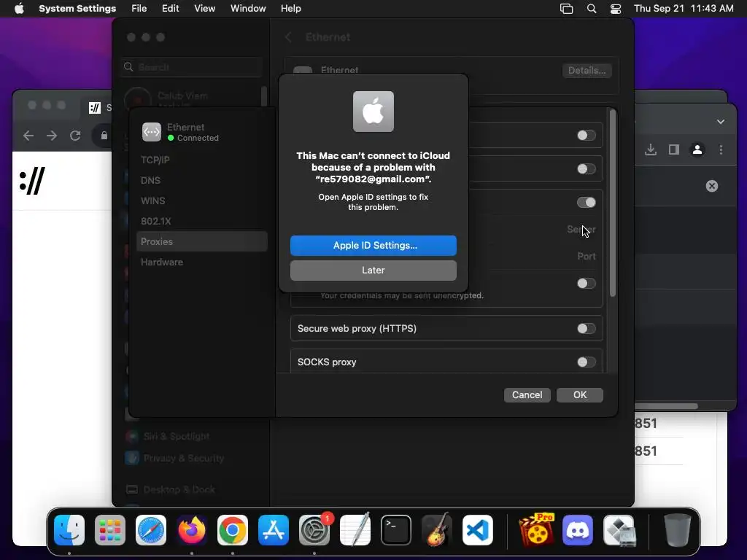Open the File menu
This screenshot has width=747, height=560.
pyautogui.click(x=139, y=9)
